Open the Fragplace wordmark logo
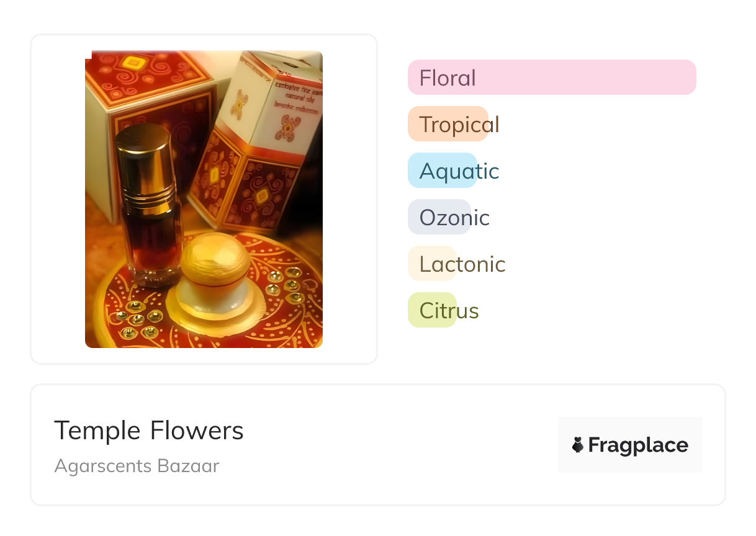Screen dimensions: 756x536 click(637, 445)
